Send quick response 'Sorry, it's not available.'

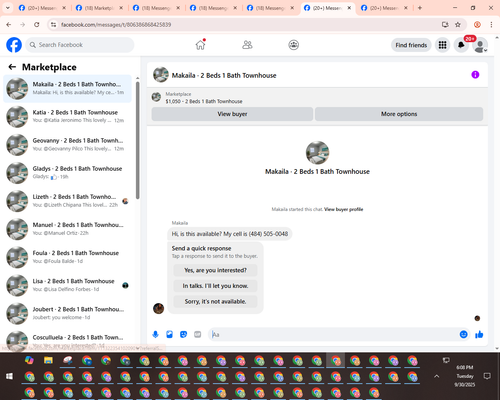click(215, 301)
